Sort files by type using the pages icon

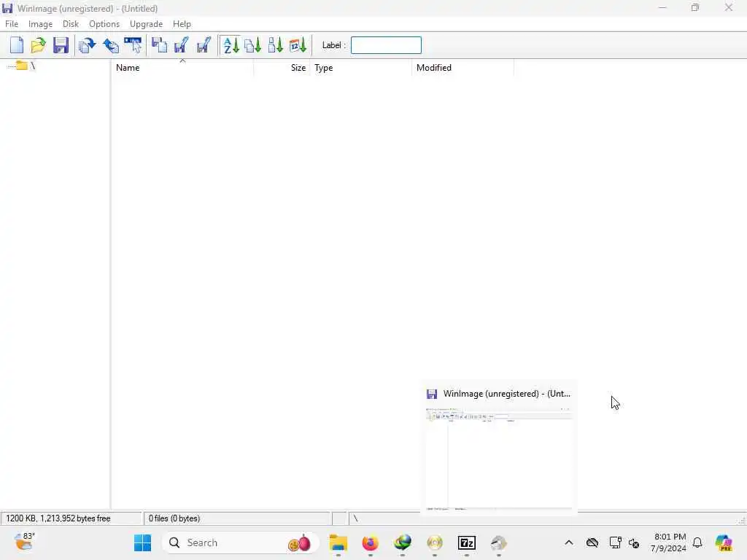253,45
